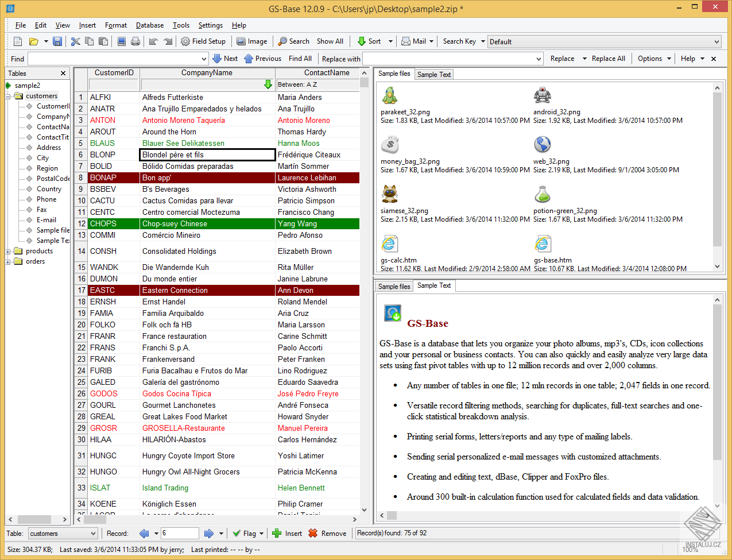
Task: Click the Find All button
Action: coord(300,59)
